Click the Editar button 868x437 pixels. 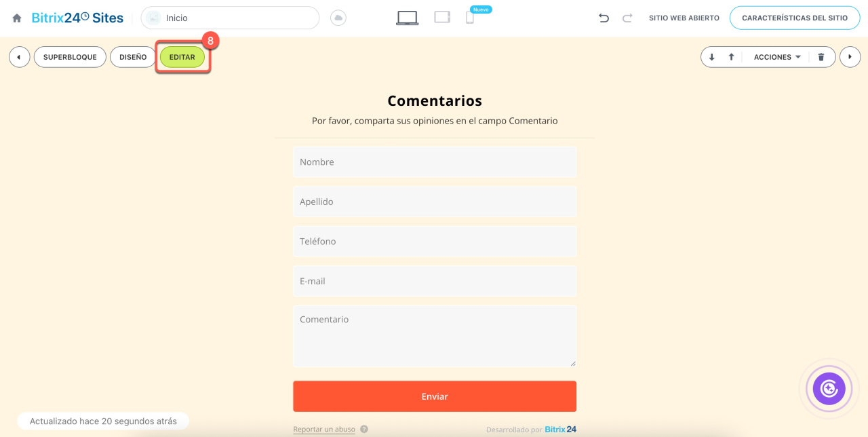(x=182, y=57)
